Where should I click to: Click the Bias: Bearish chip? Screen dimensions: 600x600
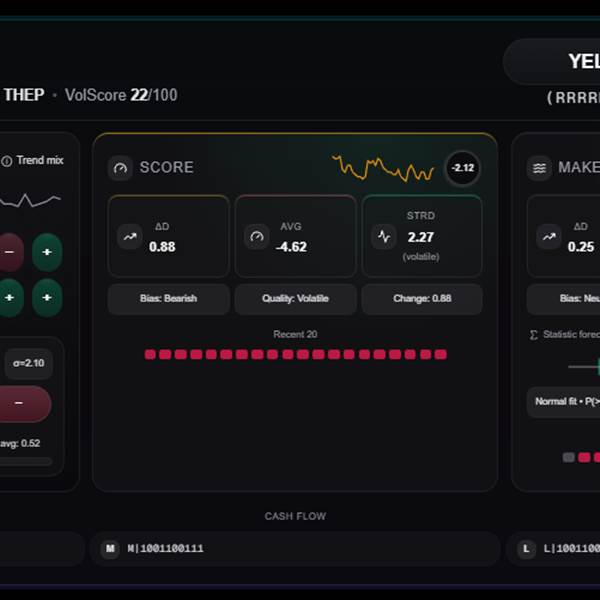click(168, 298)
